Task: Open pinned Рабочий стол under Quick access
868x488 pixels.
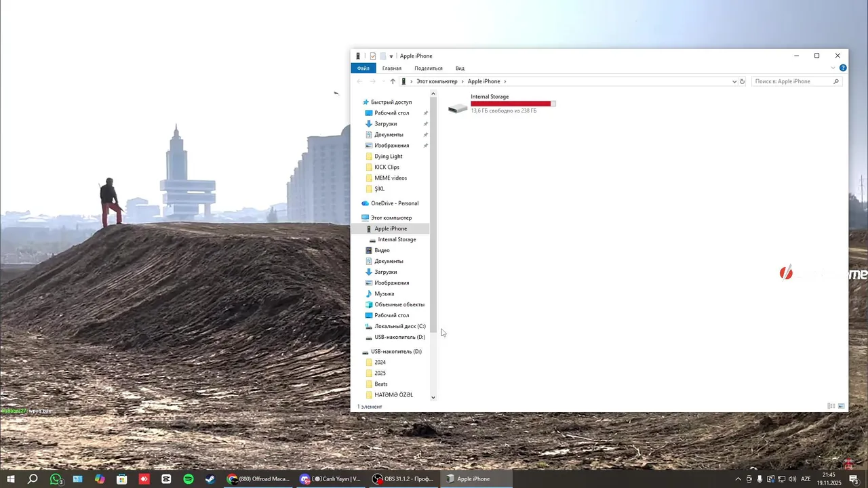Action: pyautogui.click(x=392, y=113)
